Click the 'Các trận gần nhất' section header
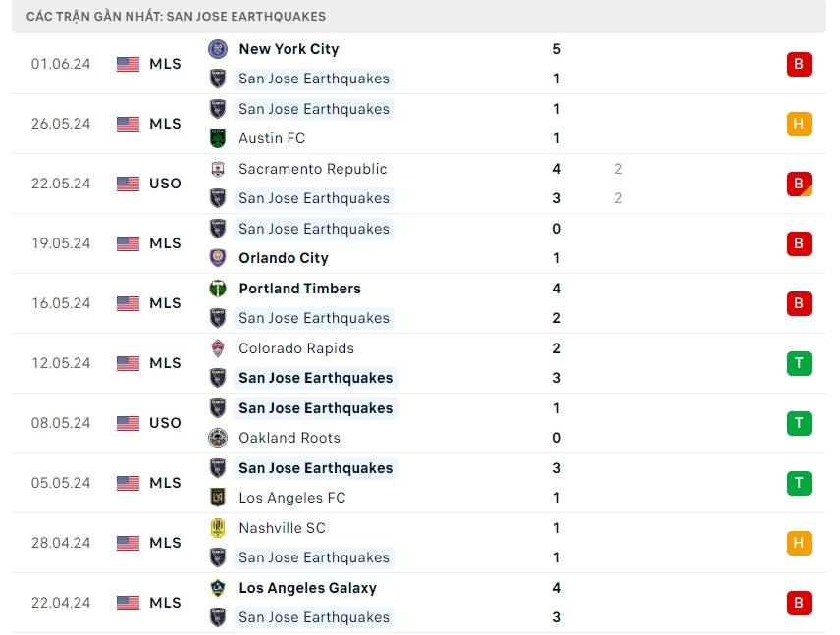Screen dimensions: 840x635 177,17
